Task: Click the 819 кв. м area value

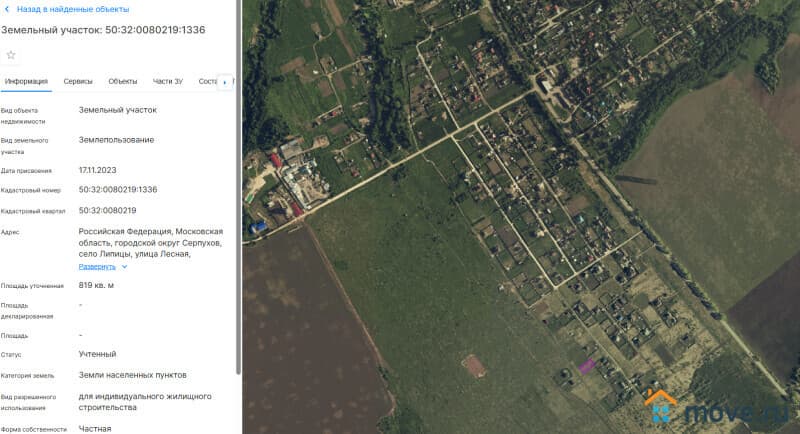Action: (96, 286)
